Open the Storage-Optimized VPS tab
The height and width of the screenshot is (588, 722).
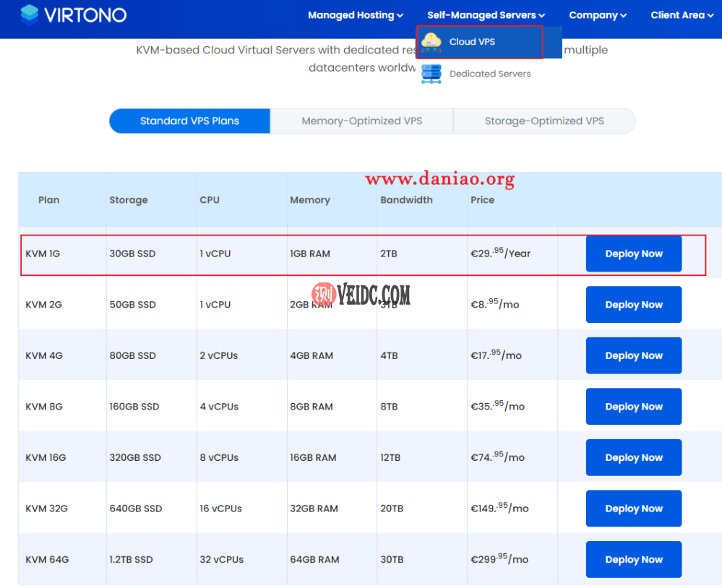pyautogui.click(x=543, y=121)
